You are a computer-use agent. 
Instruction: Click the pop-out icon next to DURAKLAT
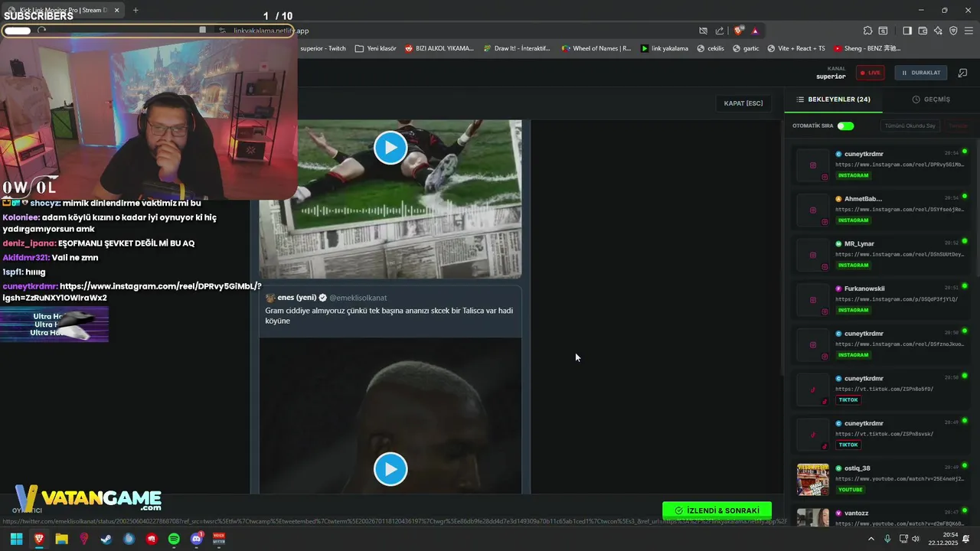pyautogui.click(x=962, y=73)
